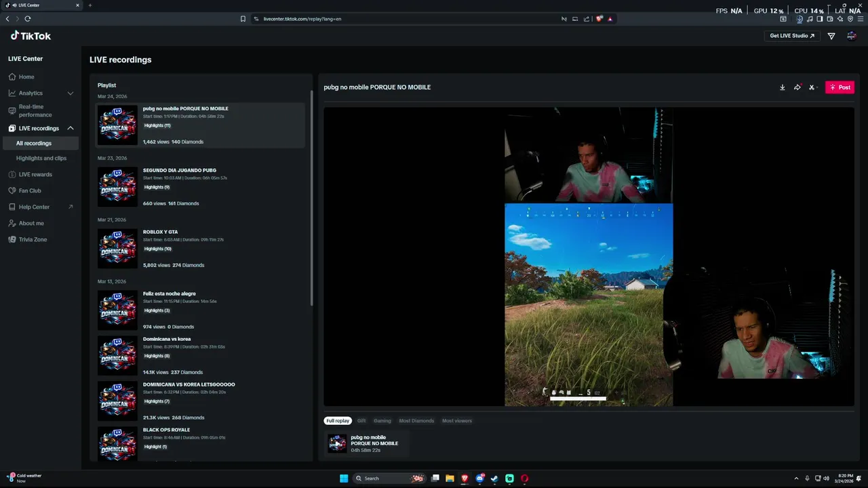Reload the browser page
This screenshot has height=488, width=868.
point(28,19)
